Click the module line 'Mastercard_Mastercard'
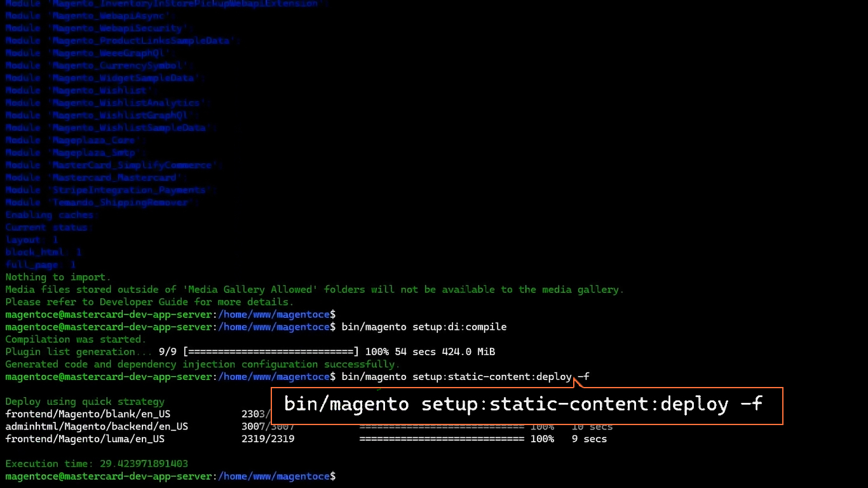Image resolution: width=868 pixels, height=488 pixels. pyautogui.click(x=96, y=178)
